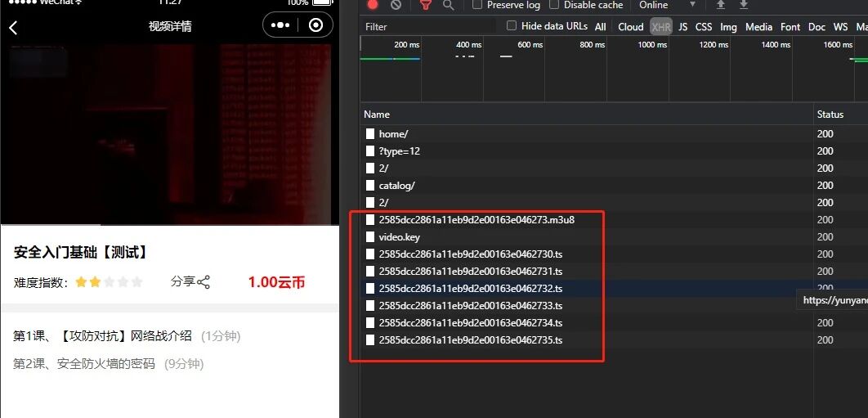
Task: Open lesson 第2课 安全防火墙的密码
Action: [109, 364]
